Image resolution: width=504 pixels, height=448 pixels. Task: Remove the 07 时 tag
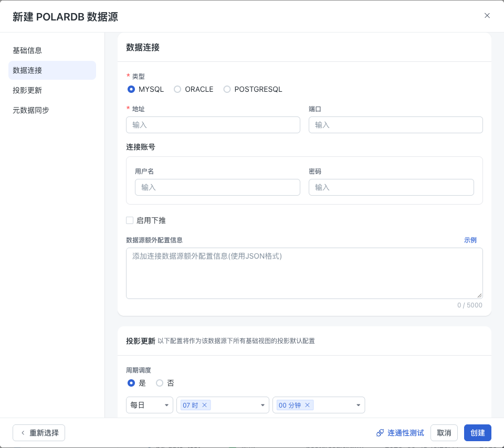204,405
